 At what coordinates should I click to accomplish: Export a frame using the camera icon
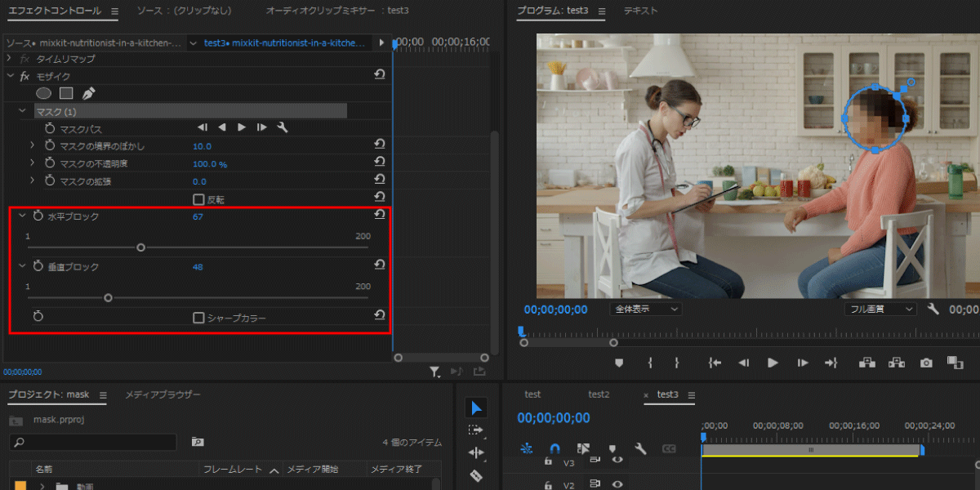[927, 363]
